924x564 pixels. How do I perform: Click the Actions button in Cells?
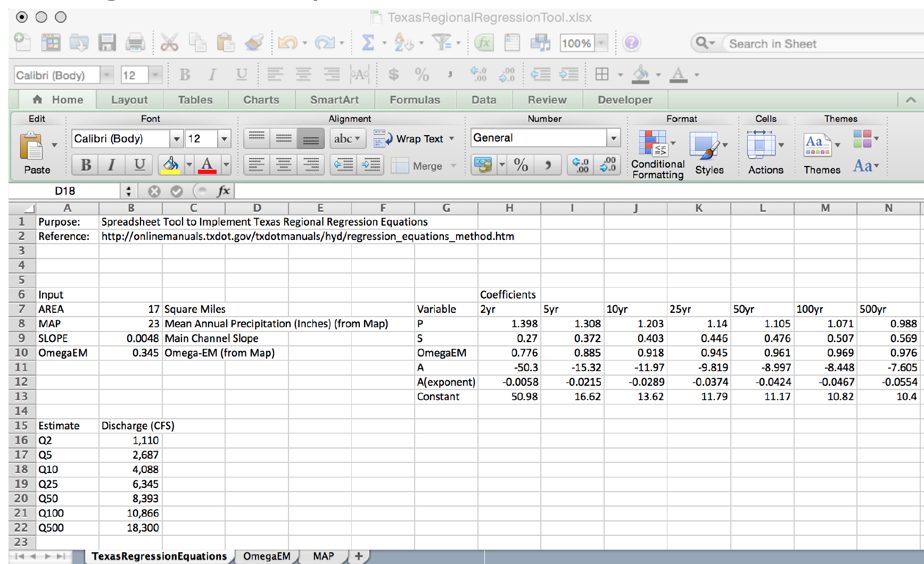click(x=765, y=154)
